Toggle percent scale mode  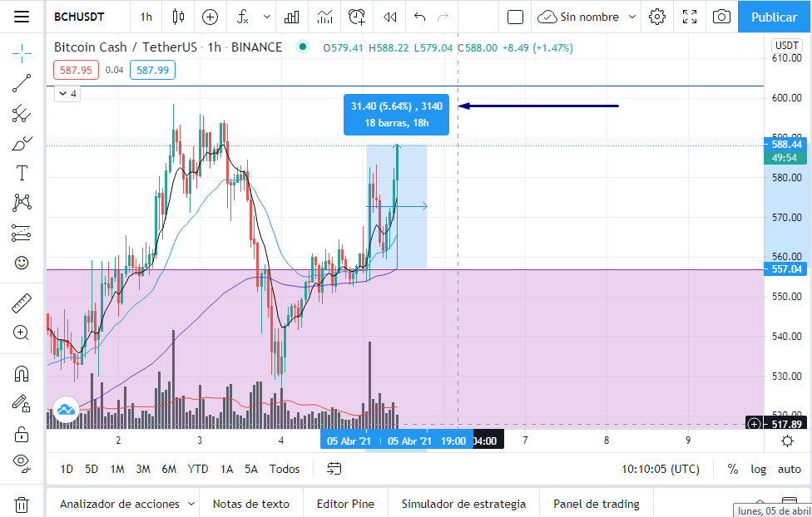[732, 469]
